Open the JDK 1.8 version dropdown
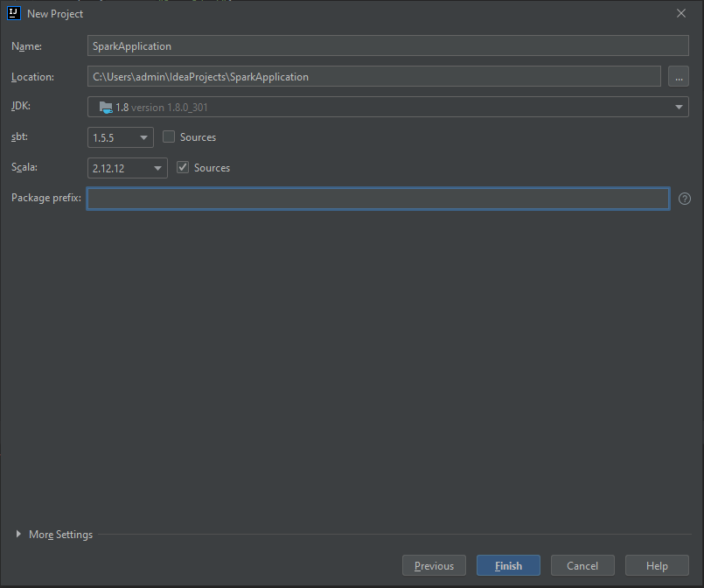 (x=388, y=107)
